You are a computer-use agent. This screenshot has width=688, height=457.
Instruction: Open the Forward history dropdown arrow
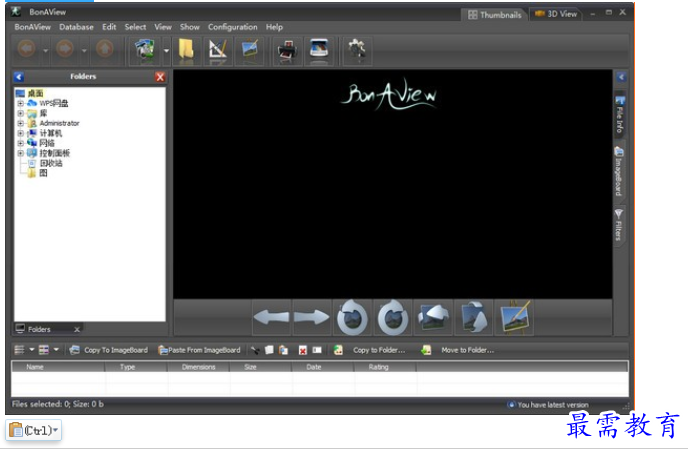(84, 51)
